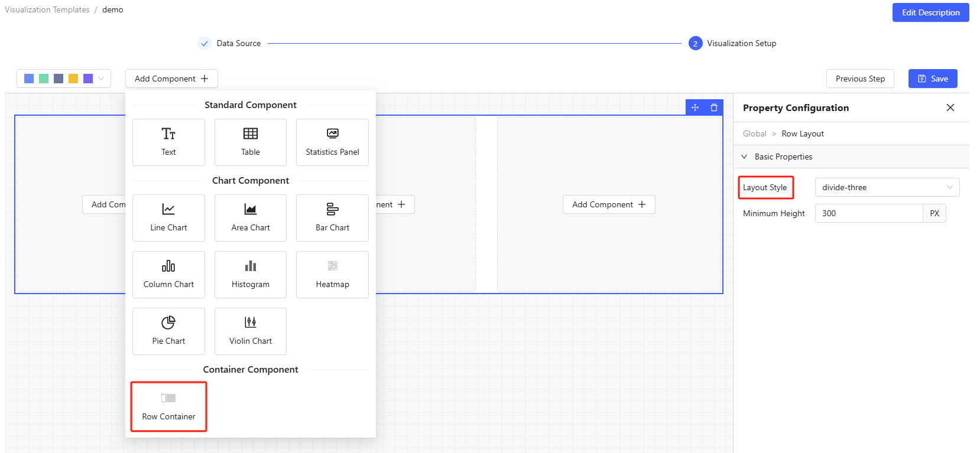
Task: Insert a Statistics Panel component
Action: pyautogui.click(x=332, y=142)
